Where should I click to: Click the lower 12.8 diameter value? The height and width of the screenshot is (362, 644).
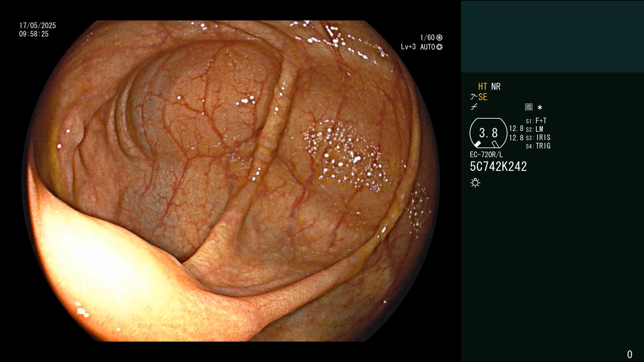click(516, 138)
